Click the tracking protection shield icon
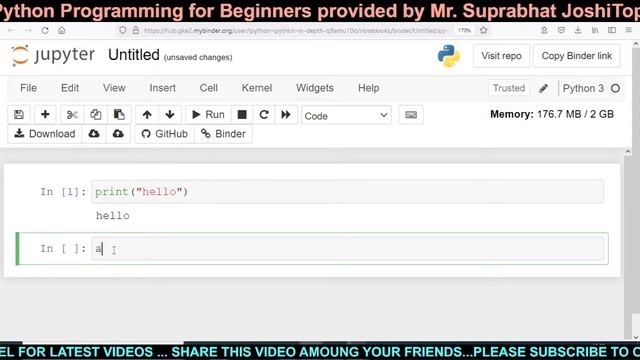Viewport: 640px width, 360px height. coord(123,30)
